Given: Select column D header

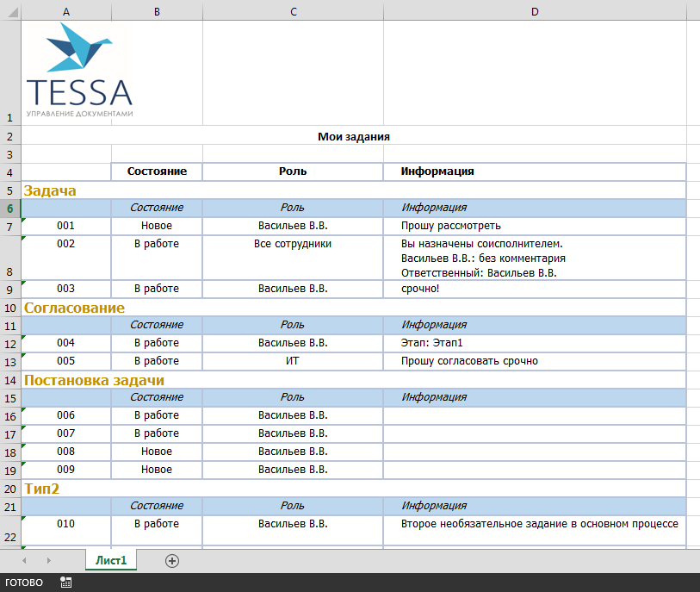Looking at the screenshot, I should click(x=535, y=11).
